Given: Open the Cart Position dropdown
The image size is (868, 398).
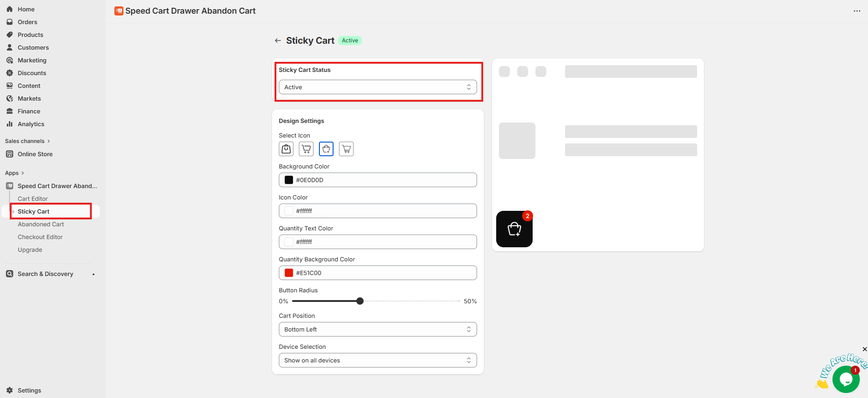Looking at the screenshot, I should point(377,329).
